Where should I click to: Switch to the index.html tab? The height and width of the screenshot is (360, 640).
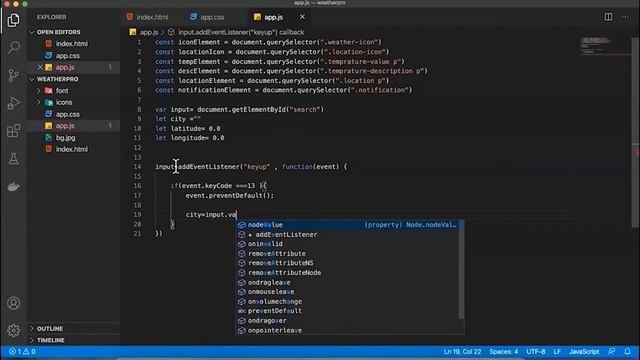tap(148, 17)
